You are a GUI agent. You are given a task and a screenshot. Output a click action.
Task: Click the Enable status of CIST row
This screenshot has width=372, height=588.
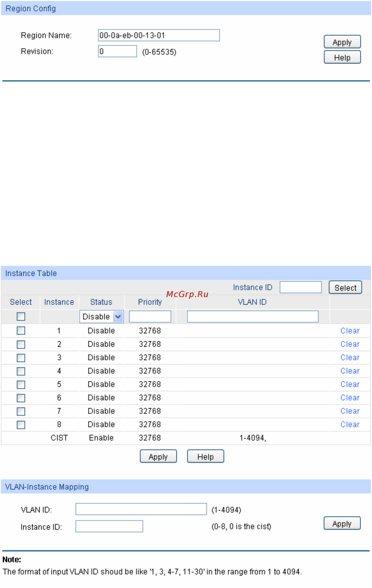pyautogui.click(x=101, y=438)
